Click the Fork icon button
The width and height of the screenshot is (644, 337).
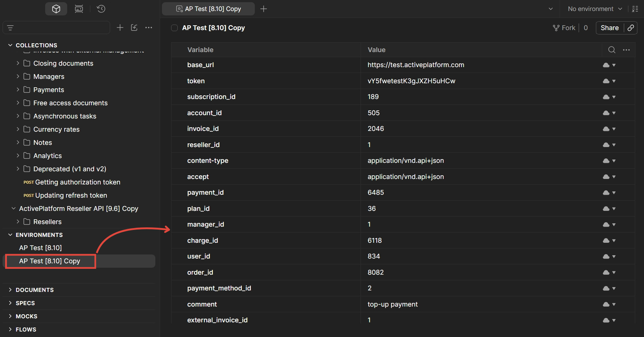[x=564, y=28]
